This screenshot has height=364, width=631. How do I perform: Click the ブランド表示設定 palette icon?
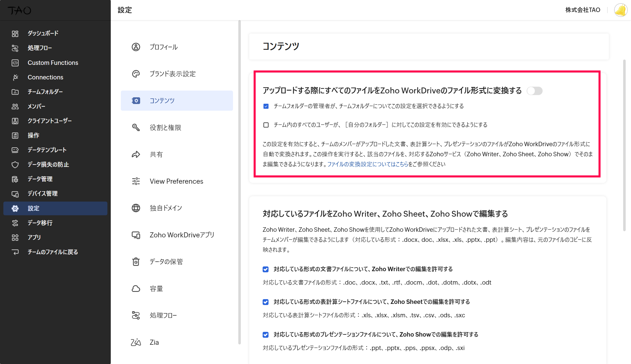pos(136,74)
